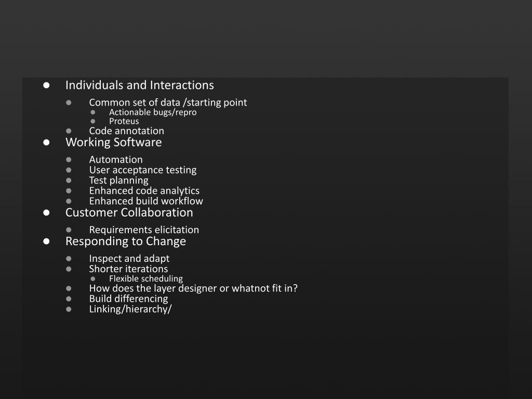Click the 'Shorter iterations' line
This screenshot has width=532, height=399.
(129, 269)
